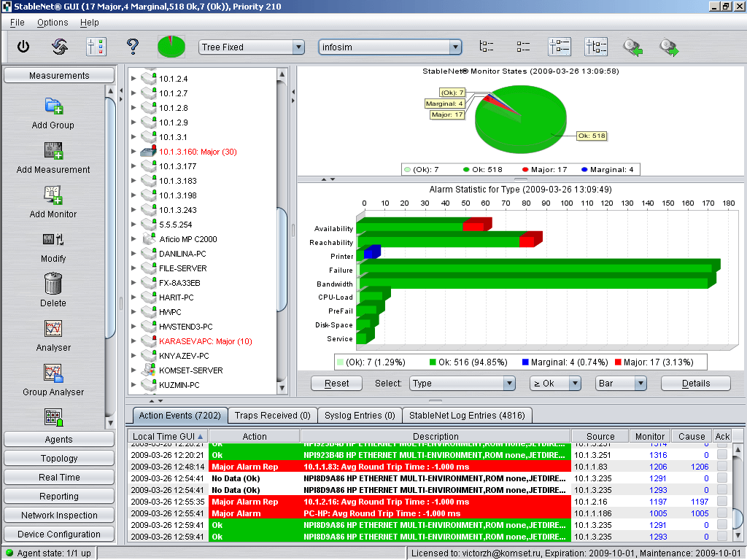The height and width of the screenshot is (560, 747).
Task: Tick Ack checkbox for 12:54:41 monitor 1291 row
Action: coord(722,478)
